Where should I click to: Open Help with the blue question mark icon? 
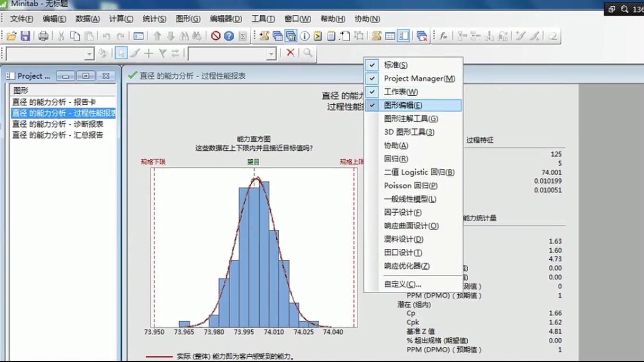[229, 36]
